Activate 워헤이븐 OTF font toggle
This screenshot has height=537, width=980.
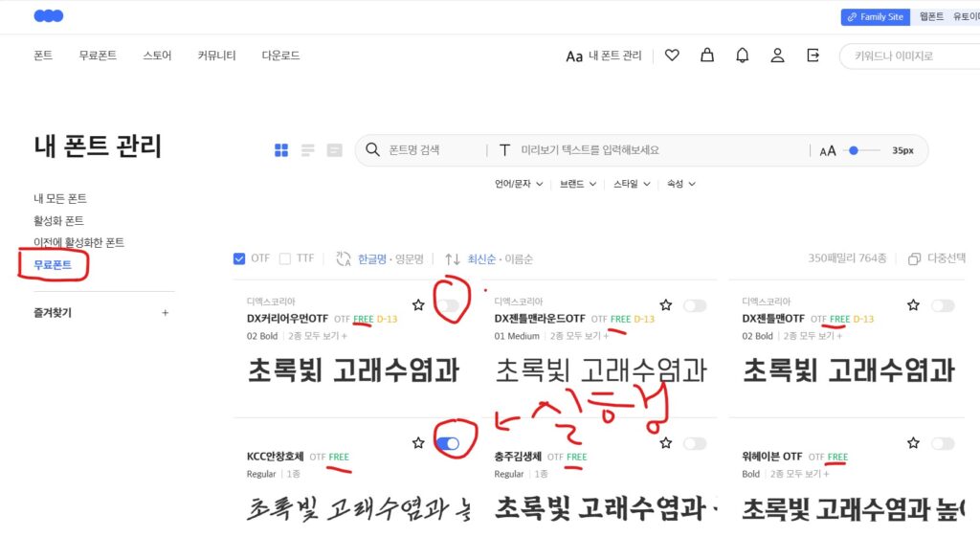[943, 444]
